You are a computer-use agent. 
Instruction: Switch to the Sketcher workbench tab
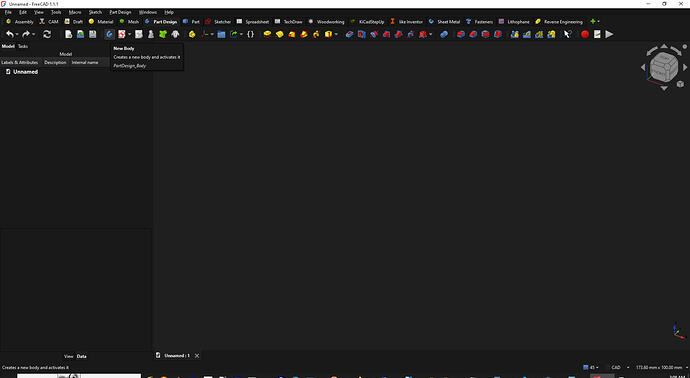click(x=218, y=22)
